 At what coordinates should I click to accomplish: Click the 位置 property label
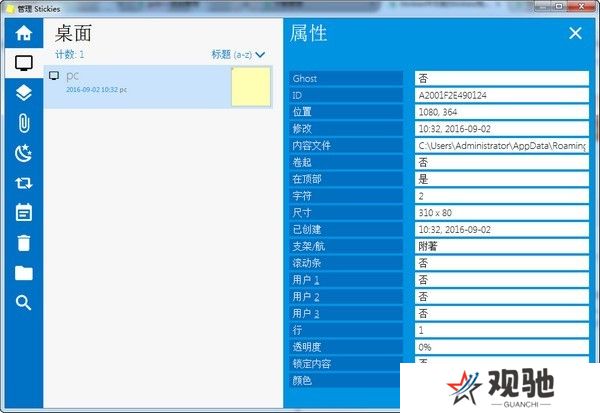[x=346, y=112]
